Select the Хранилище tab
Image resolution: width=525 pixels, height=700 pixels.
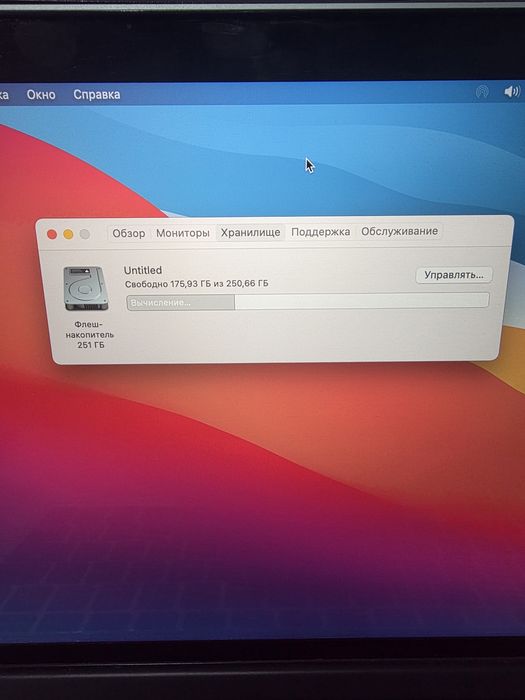click(x=250, y=233)
